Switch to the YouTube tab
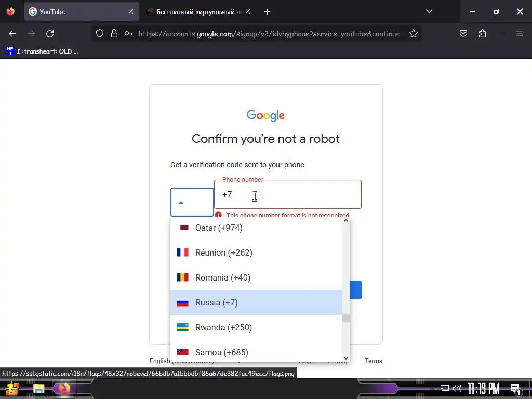This screenshot has height=399, width=532. click(x=82, y=11)
